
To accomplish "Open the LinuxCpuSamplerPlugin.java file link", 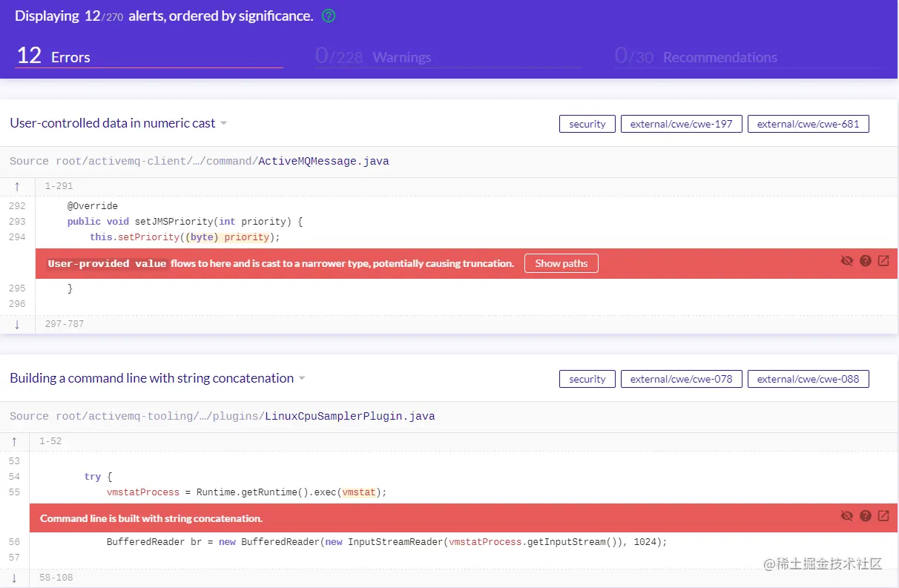I will [x=349, y=416].
